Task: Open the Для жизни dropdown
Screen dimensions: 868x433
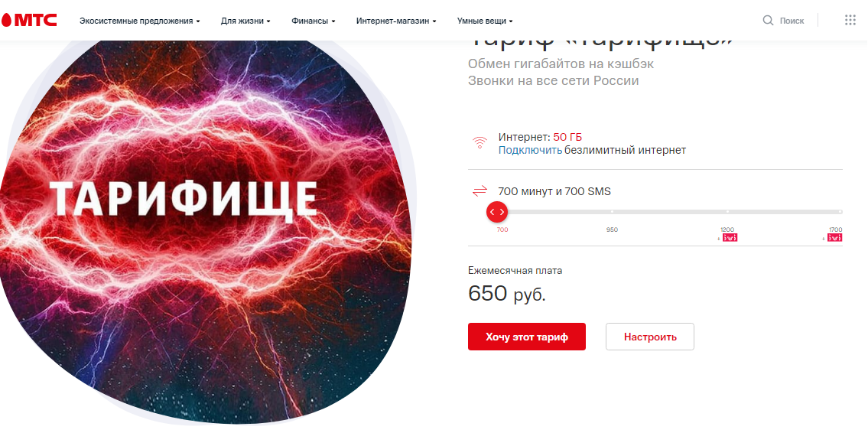Action: click(245, 21)
